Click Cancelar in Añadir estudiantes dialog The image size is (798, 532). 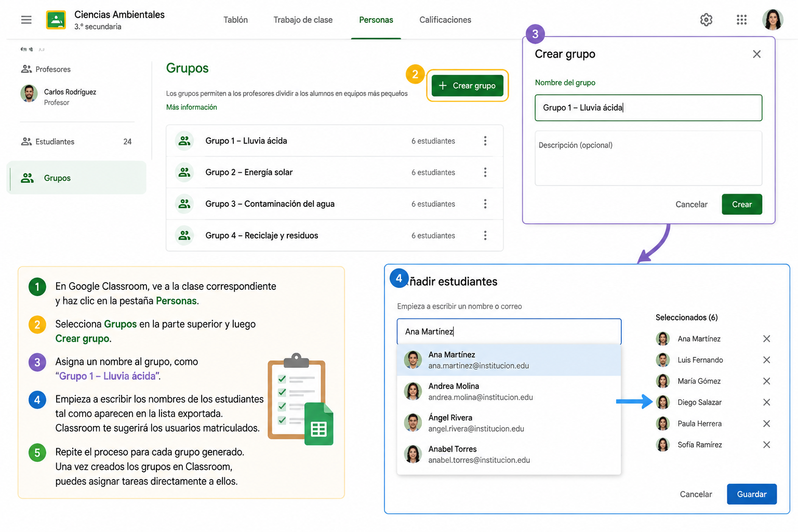(696, 494)
